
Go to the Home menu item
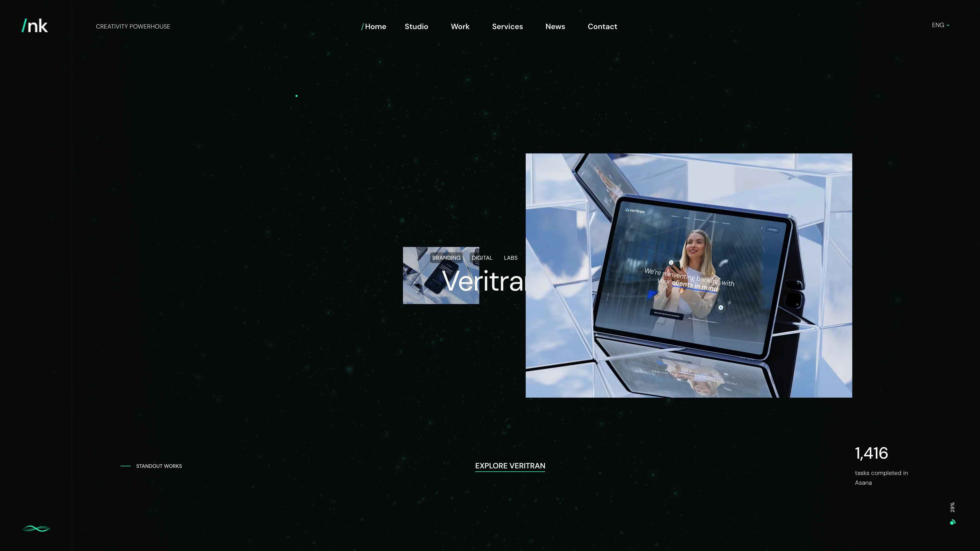pos(374,27)
